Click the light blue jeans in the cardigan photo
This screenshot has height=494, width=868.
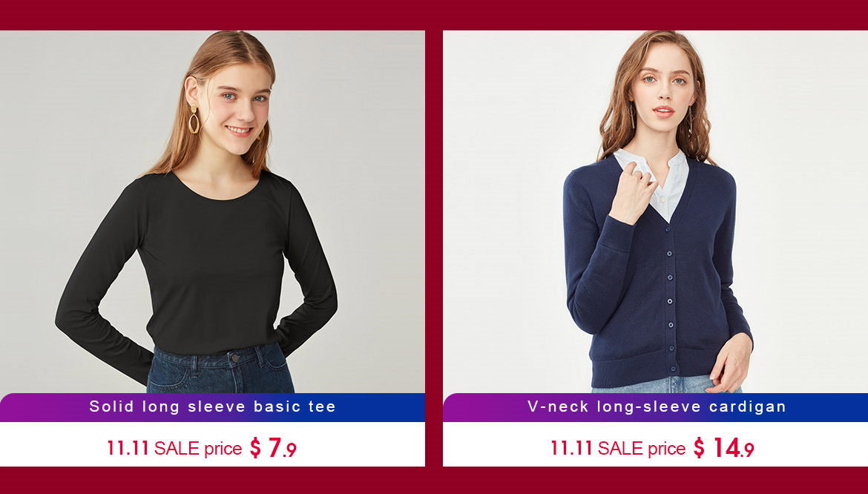coord(664,385)
